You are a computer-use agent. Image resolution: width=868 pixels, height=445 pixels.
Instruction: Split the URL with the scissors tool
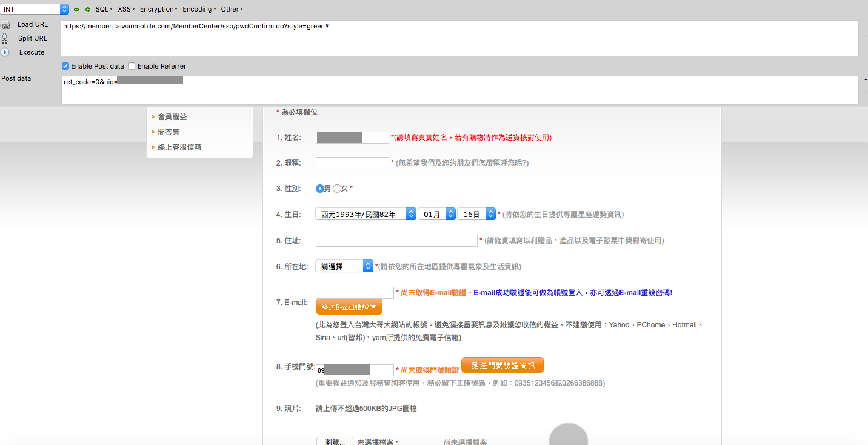coord(33,38)
